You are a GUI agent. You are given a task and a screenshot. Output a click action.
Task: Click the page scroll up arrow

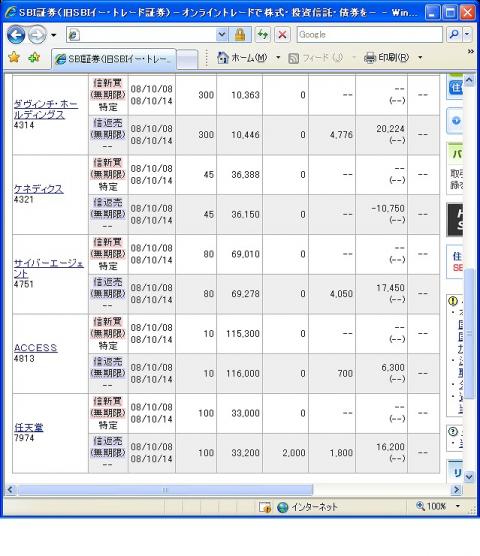pos(469,80)
